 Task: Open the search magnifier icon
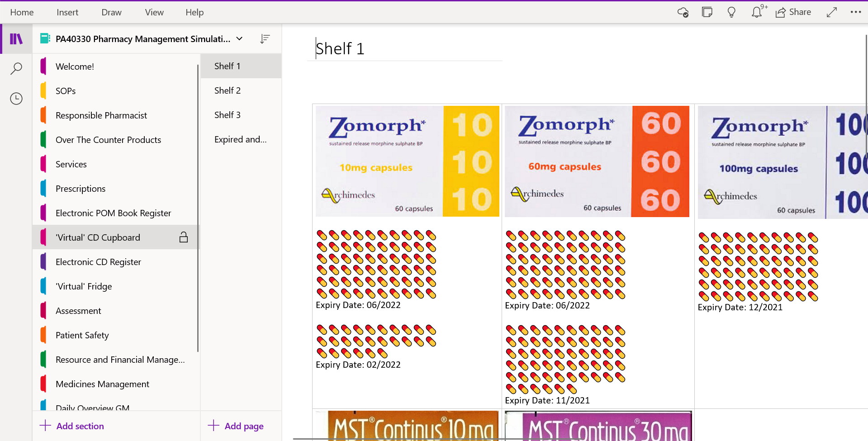pos(16,68)
